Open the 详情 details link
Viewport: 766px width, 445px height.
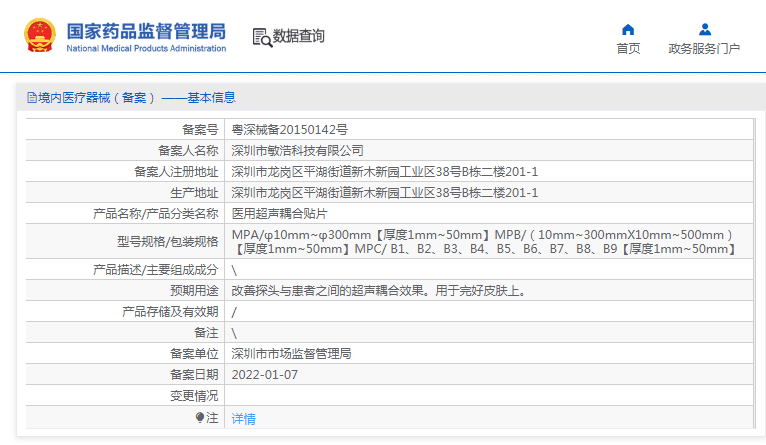coord(243,419)
